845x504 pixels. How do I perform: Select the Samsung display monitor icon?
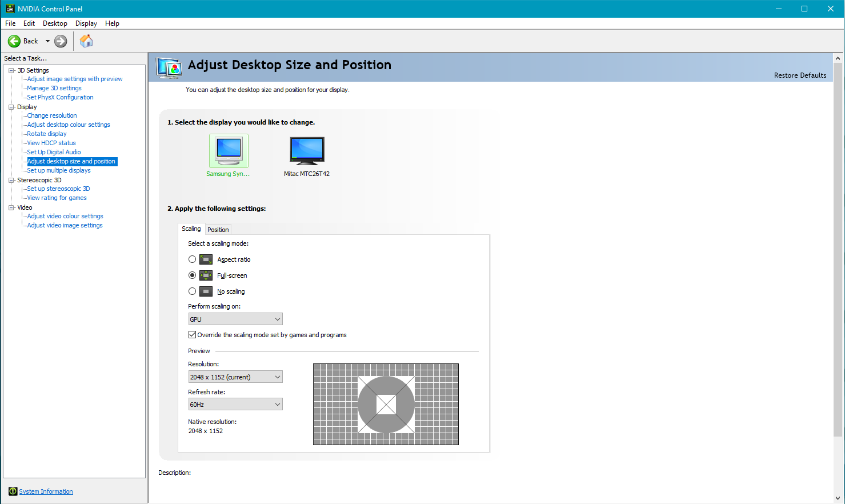click(229, 151)
